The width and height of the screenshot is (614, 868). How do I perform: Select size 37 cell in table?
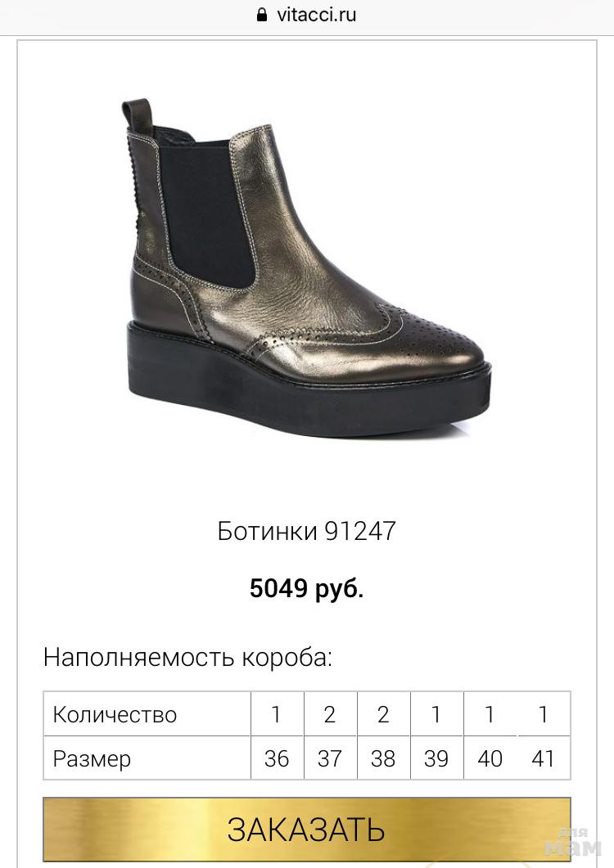point(330,758)
